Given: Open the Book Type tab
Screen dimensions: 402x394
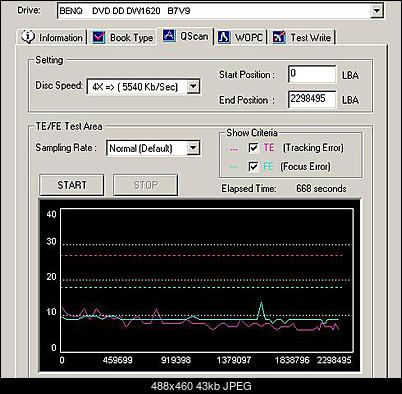Looking at the screenshot, I should pyautogui.click(x=123, y=37).
